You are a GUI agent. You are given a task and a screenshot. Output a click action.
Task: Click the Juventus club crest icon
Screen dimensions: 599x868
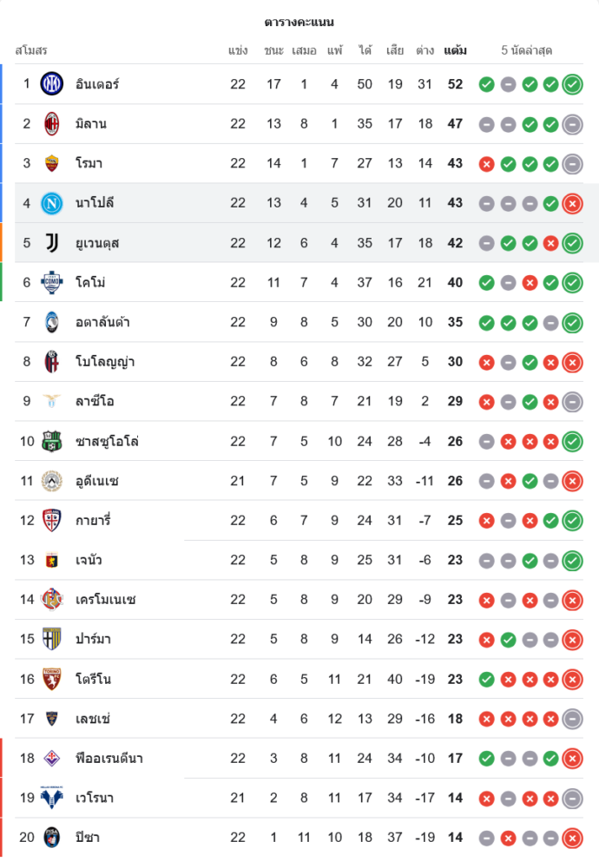pyautogui.click(x=52, y=243)
